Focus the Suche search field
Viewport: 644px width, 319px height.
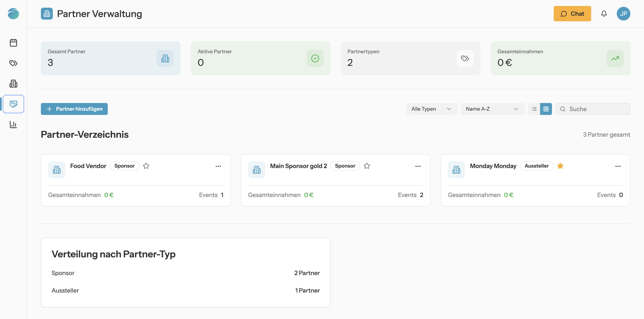(x=593, y=109)
